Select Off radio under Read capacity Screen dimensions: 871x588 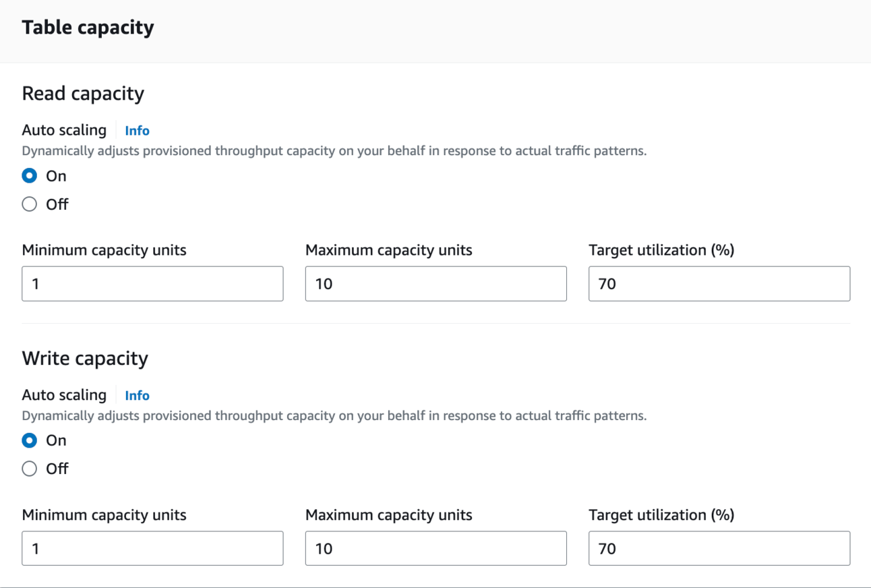pos(30,204)
